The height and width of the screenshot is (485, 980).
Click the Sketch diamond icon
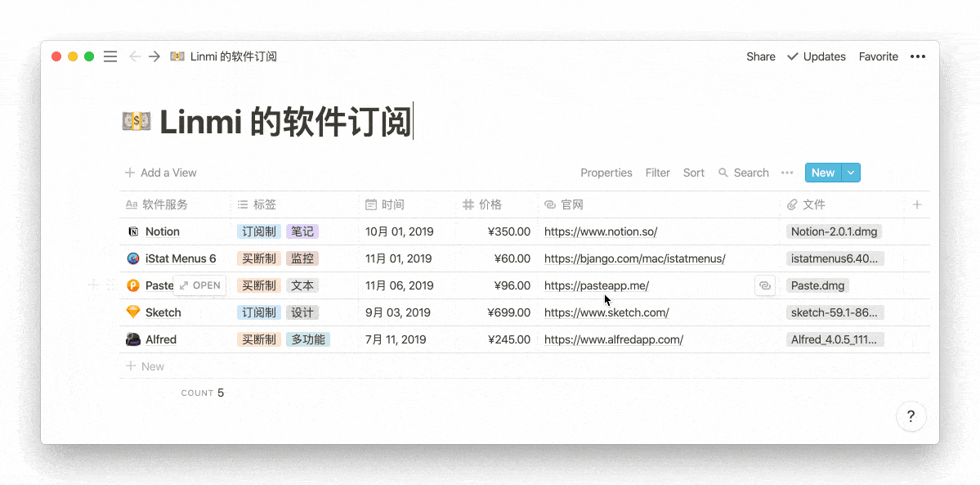click(133, 313)
